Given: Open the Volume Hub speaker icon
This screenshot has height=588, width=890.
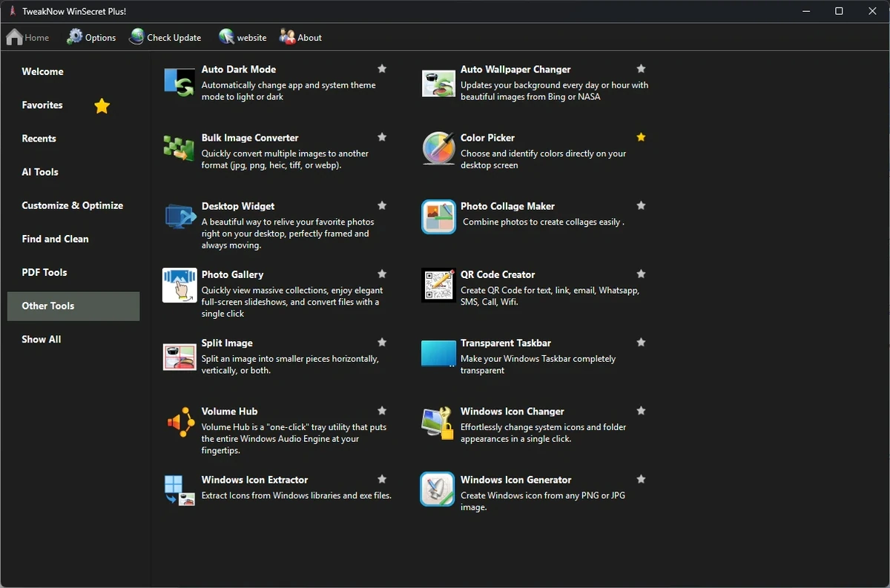Looking at the screenshot, I should click(179, 423).
